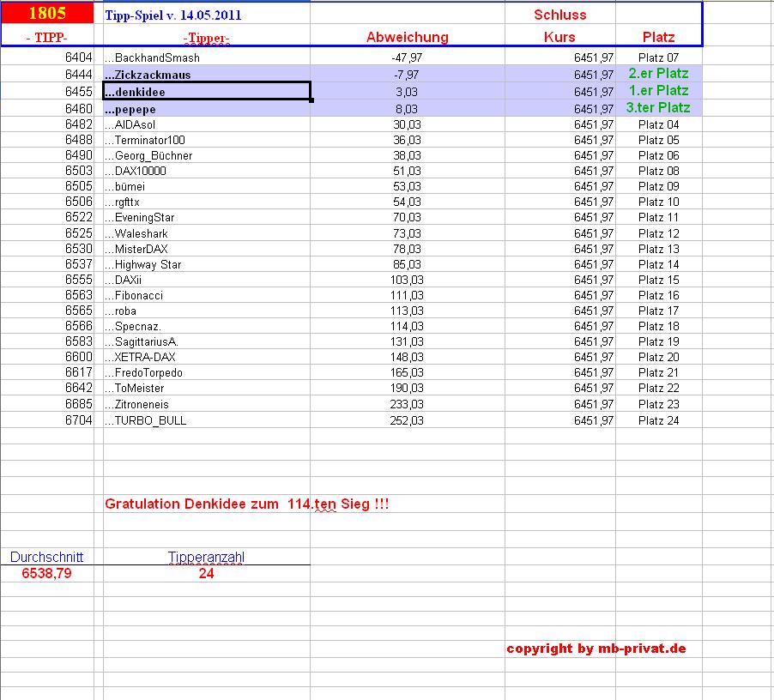Select the Platz 15 cell
The image size is (774, 700).
point(658,281)
